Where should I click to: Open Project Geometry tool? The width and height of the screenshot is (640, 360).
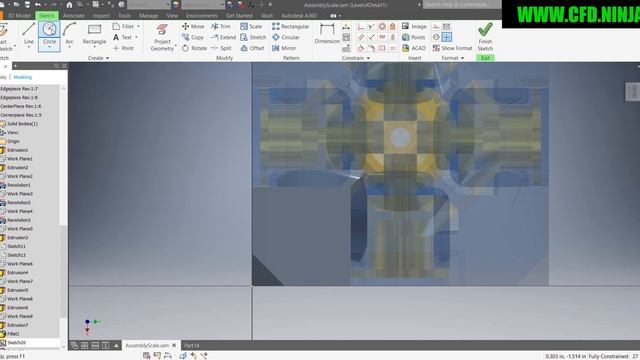162,38
